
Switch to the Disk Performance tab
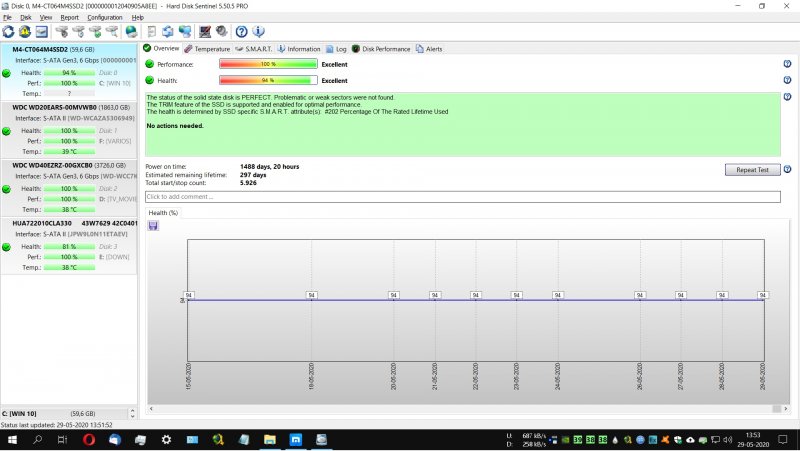pos(381,49)
